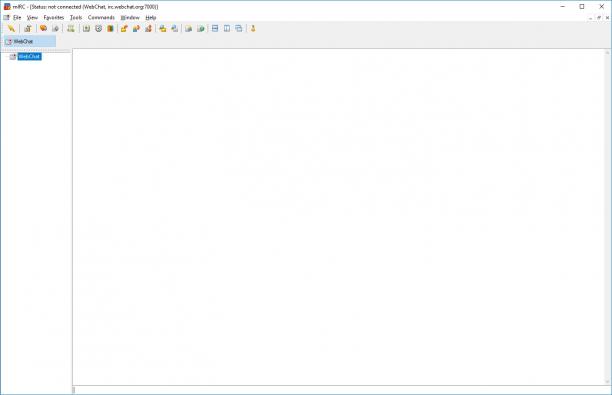The width and height of the screenshot is (612, 395).
Task: Restore the inner status window
Action: [x=599, y=18]
